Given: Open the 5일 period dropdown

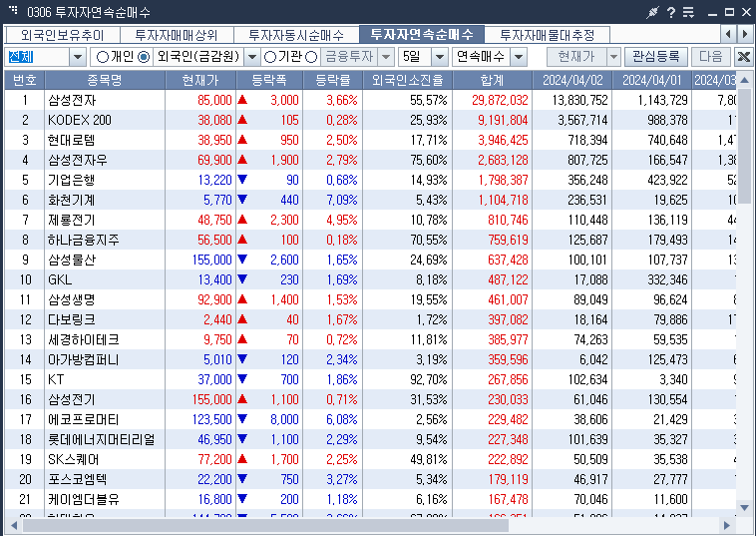Looking at the screenshot, I should (x=439, y=58).
